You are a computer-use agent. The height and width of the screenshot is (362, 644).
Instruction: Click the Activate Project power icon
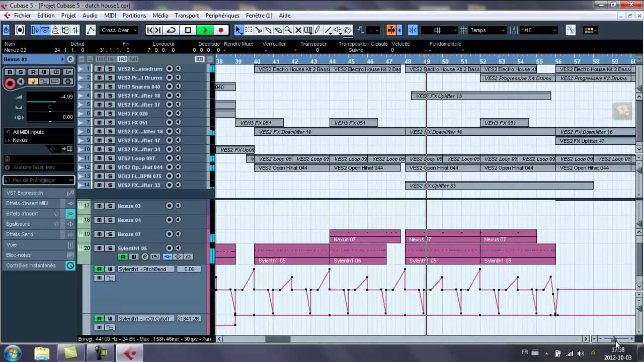click(6, 30)
